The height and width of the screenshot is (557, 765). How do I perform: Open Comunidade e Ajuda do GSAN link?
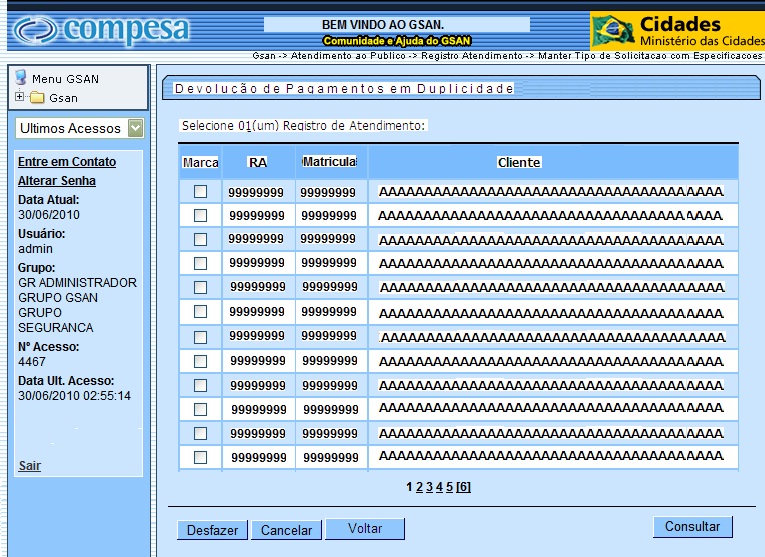(397, 41)
